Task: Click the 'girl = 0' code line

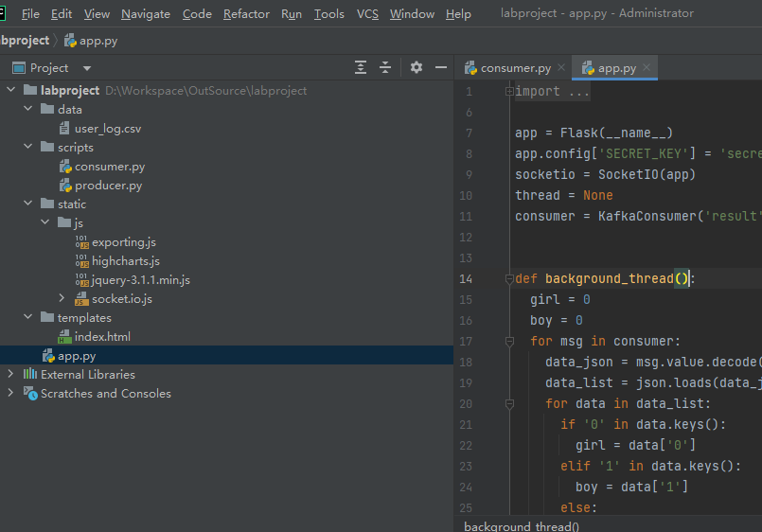Action: pyautogui.click(x=559, y=299)
